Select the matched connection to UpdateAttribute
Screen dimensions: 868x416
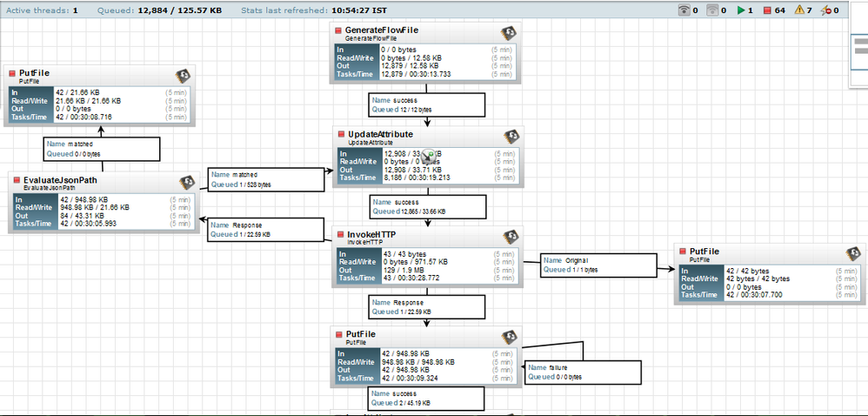[266, 179]
